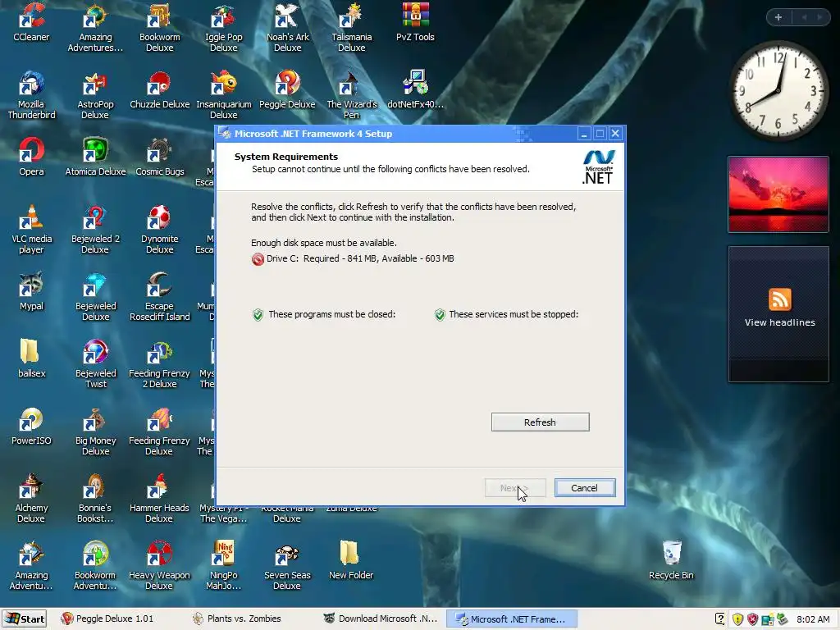Select Big Money Deluxe icon
This screenshot has width=840, height=630.
tap(95, 431)
